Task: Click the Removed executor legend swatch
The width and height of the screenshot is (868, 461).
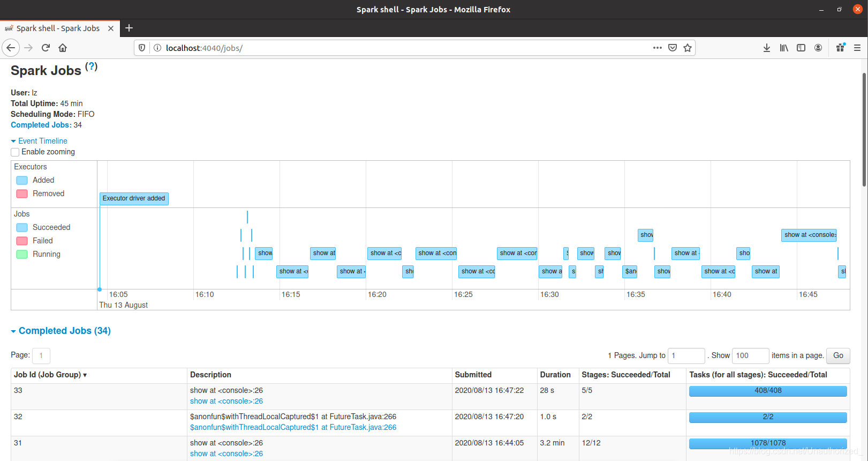Action: 22,194
